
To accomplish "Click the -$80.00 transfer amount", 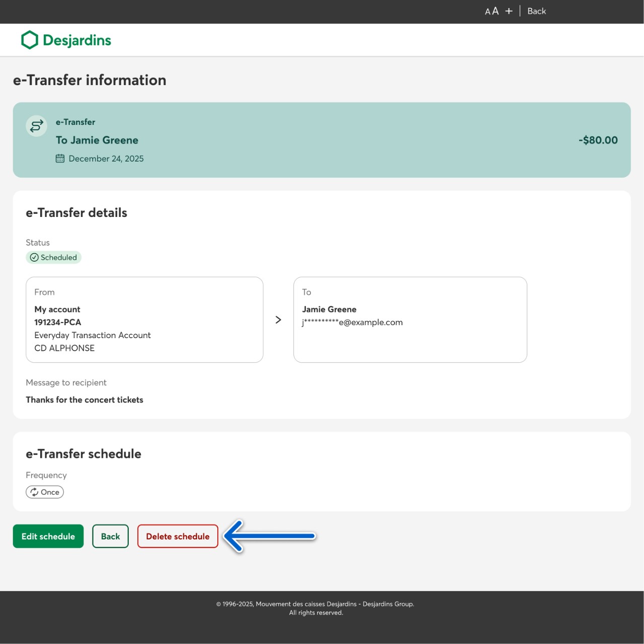I will [x=598, y=140].
